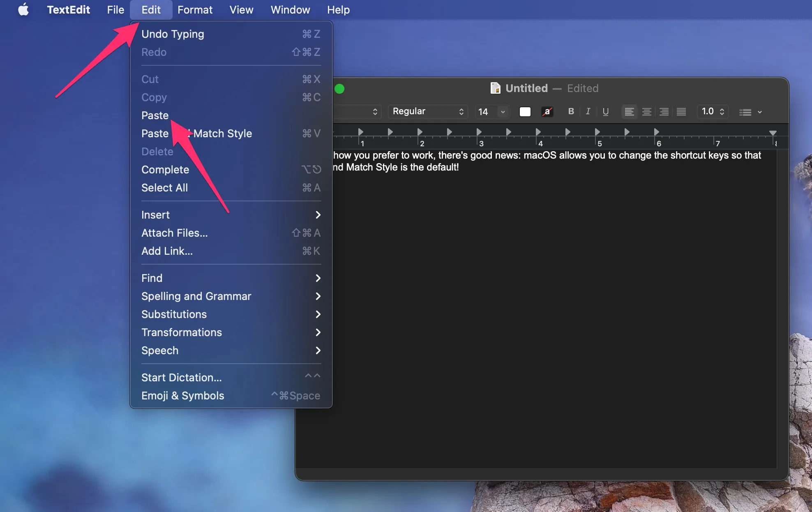Click the Underline formatting icon

pos(606,111)
